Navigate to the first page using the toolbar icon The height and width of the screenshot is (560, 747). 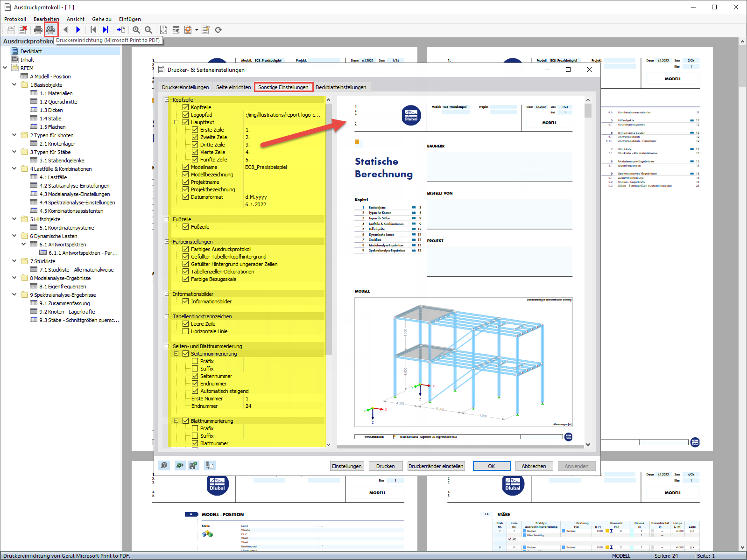click(x=93, y=29)
